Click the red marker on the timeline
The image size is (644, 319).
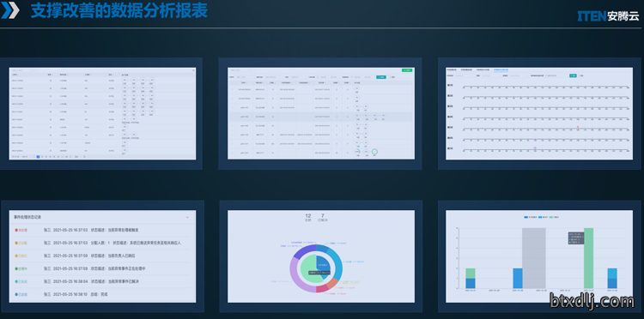[578, 127]
